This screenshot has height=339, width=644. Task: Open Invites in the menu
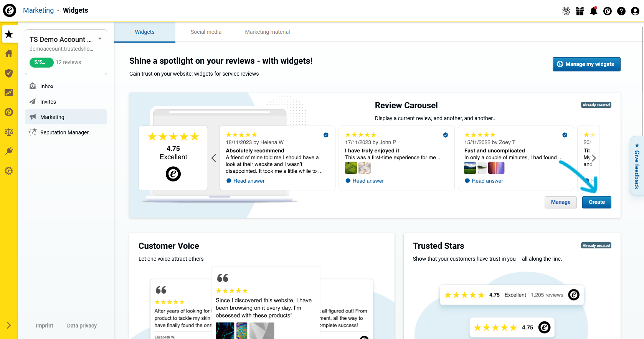(x=66, y=102)
